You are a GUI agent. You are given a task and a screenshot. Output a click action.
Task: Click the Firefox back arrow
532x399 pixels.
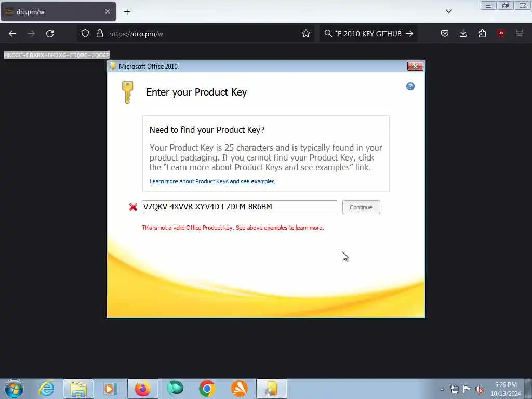point(12,34)
